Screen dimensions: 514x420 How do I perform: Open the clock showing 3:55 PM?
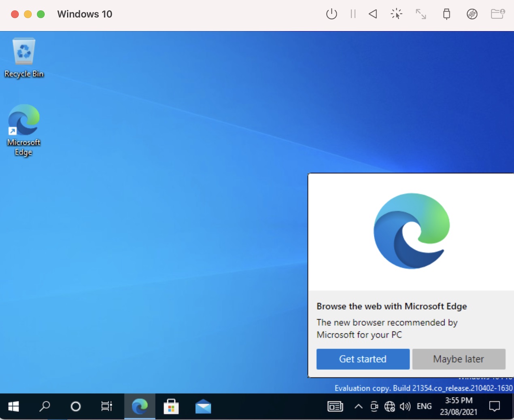(x=459, y=406)
